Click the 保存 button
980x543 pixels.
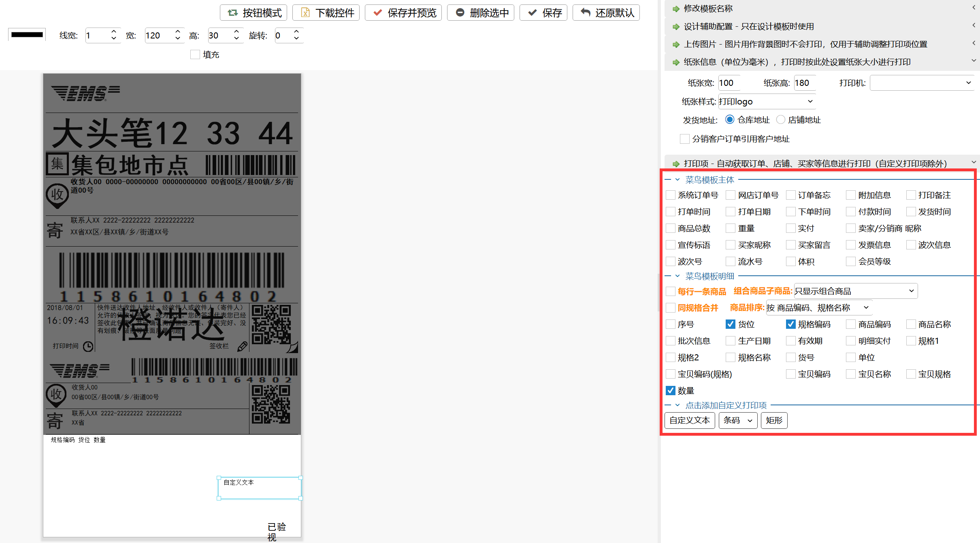[x=543, y=13]
